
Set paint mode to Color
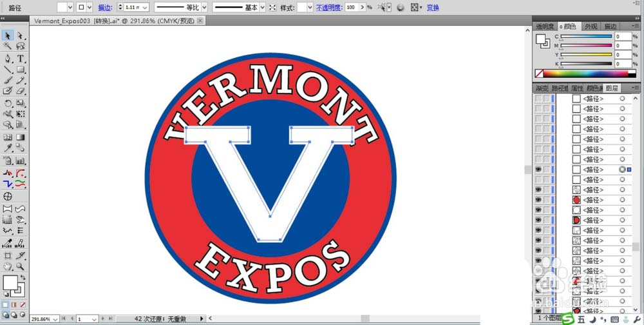[5, 305]
